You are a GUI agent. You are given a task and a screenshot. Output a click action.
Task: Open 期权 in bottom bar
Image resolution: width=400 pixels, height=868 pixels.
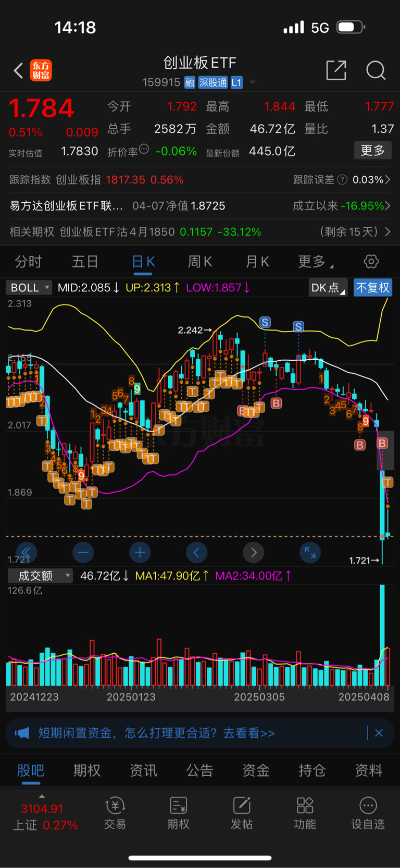(179, 813)
